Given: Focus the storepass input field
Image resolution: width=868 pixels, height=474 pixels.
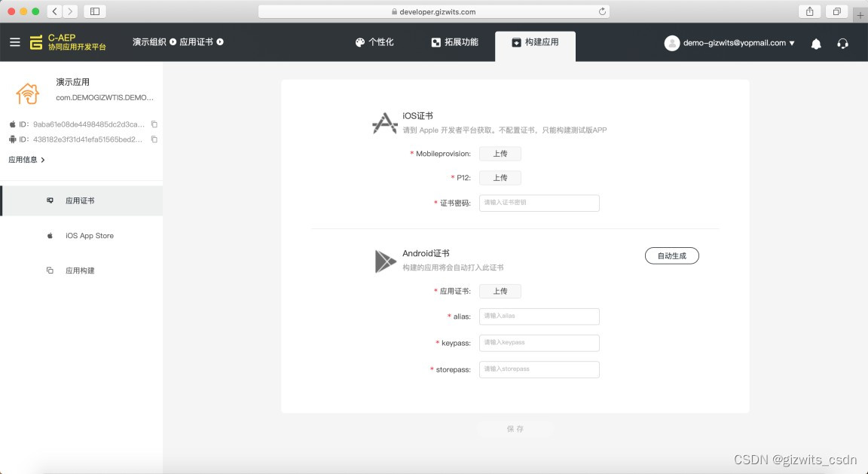Looking at the screenshot, I should pos(539,369).
